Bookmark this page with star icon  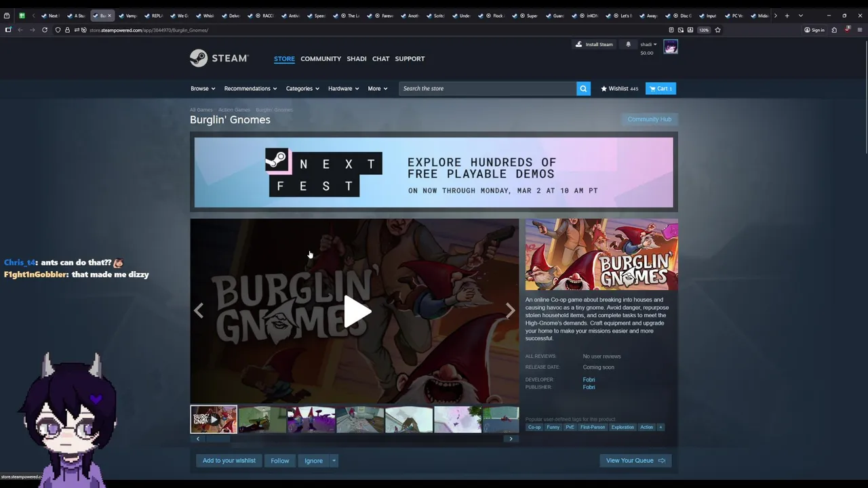[x=717, y=30]
